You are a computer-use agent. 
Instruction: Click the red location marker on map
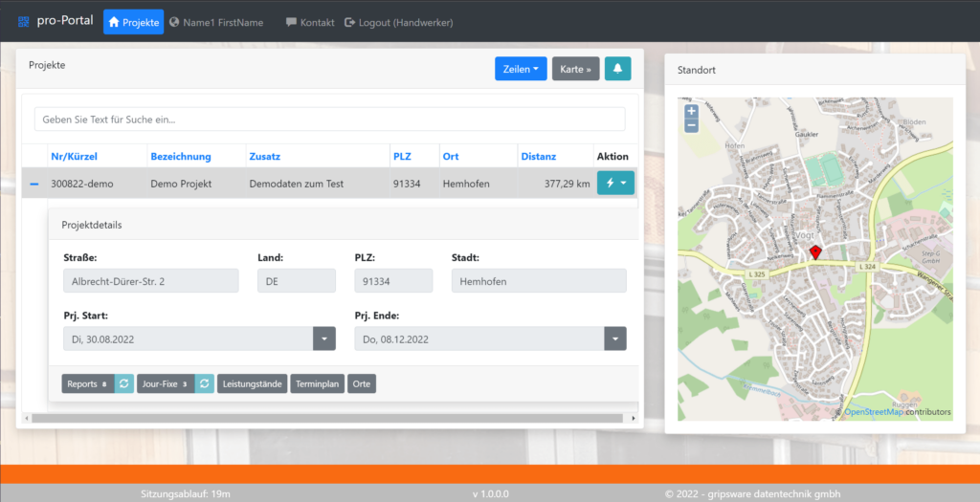point(815,251)
